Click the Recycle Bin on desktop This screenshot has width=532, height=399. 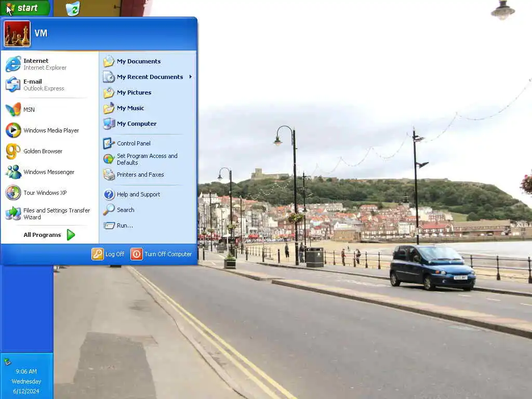pos(73,8)
